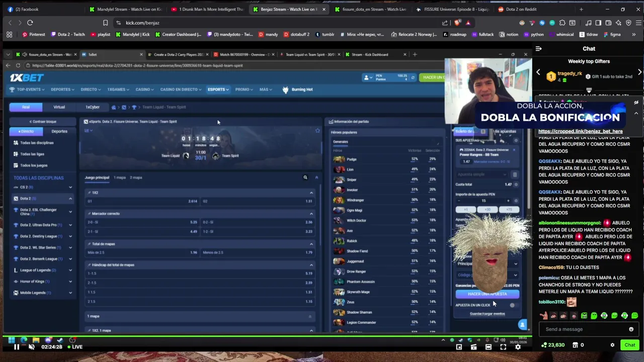Show next weekly top gifter

pos(639,72)
